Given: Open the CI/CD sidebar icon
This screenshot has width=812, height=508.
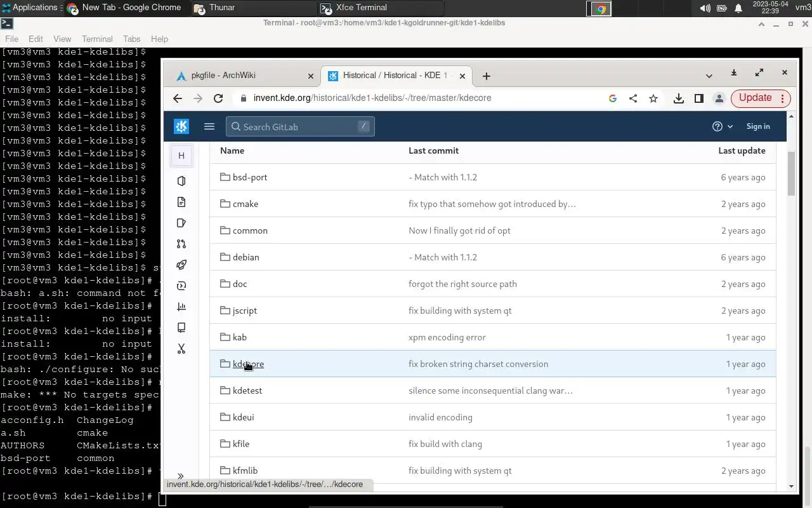Looking at the screenshot, I should (x=181, y=286).
